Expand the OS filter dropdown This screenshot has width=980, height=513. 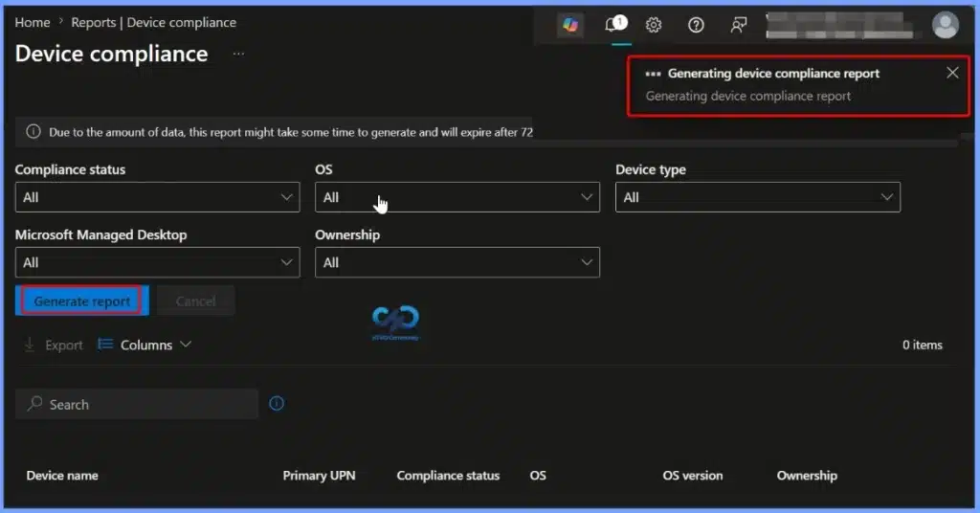tap(457, 197)
